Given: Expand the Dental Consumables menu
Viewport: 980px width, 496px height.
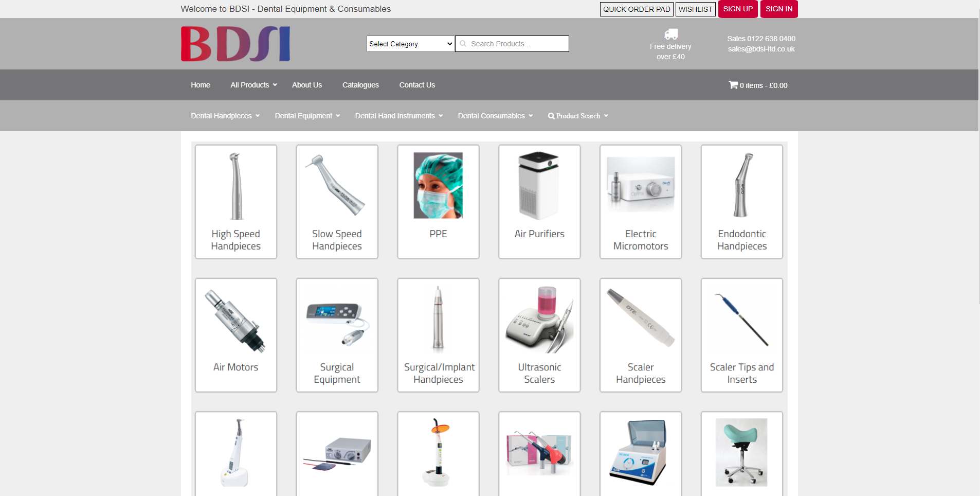Looking at the screenshot, I should (x=495, y=116).
